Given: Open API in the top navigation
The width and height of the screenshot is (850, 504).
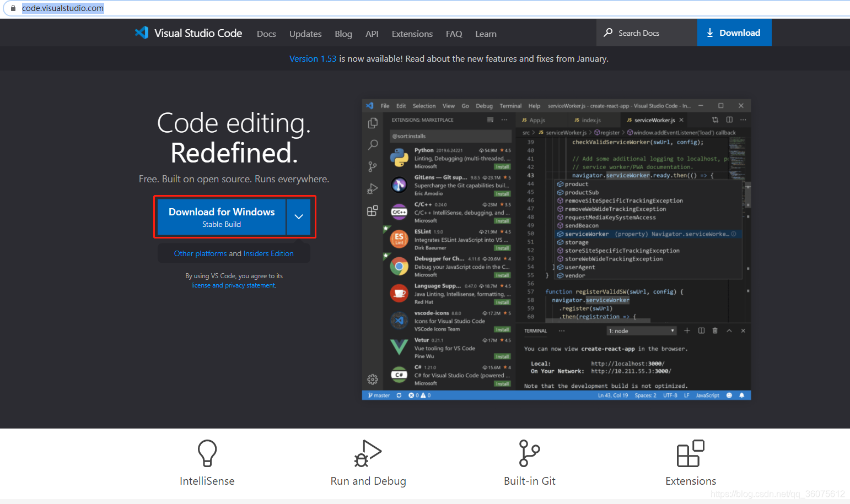Looking at the screenshot, I should pos(372,34).
